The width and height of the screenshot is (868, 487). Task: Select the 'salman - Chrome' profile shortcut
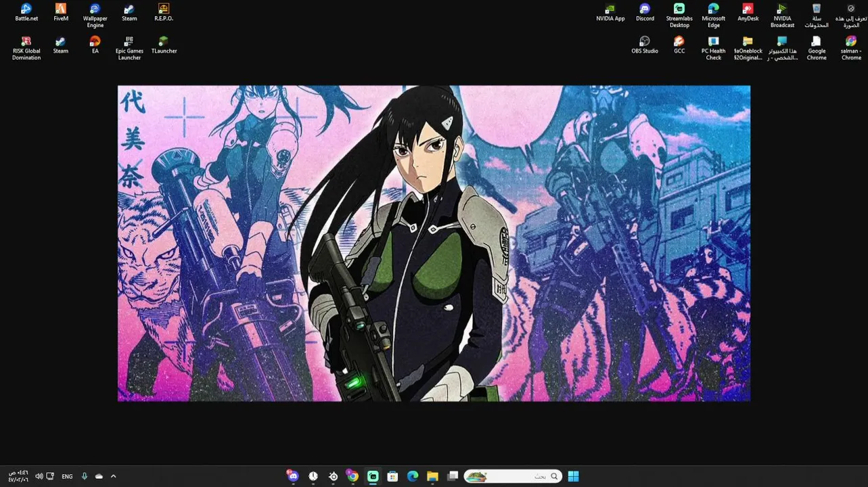pyautogui.click(x=851, y=48)
